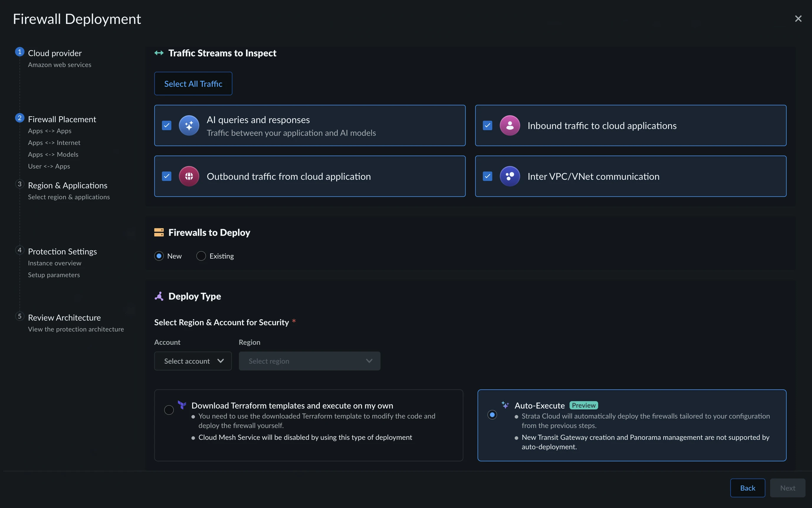Uncheck Inter VPC/VNet communication checkbox

point(487,177)
